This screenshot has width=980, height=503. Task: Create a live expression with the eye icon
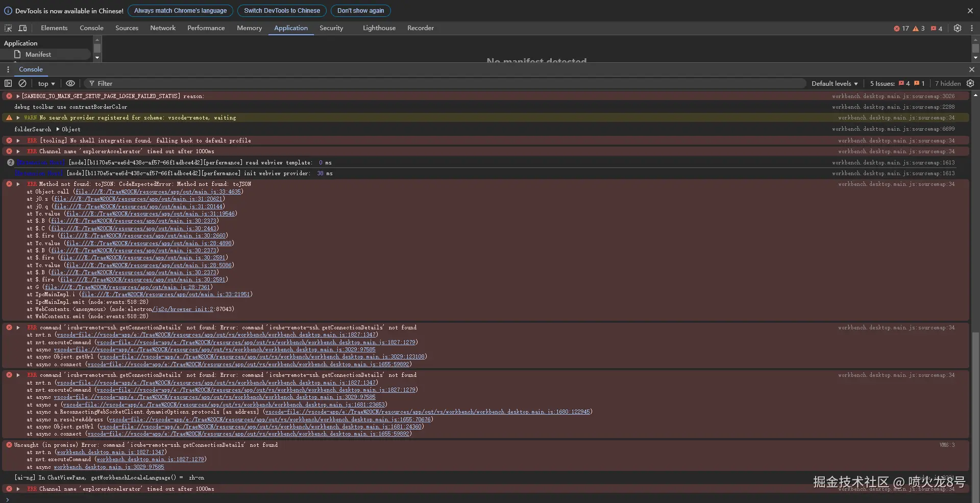[x=70, y=83]
